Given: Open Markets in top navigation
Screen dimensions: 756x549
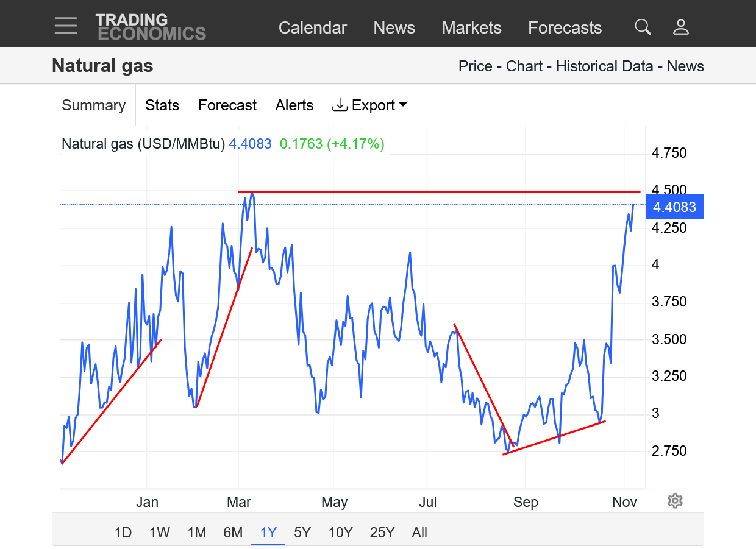Looking at the screenshot, I should tap(471, 28).
